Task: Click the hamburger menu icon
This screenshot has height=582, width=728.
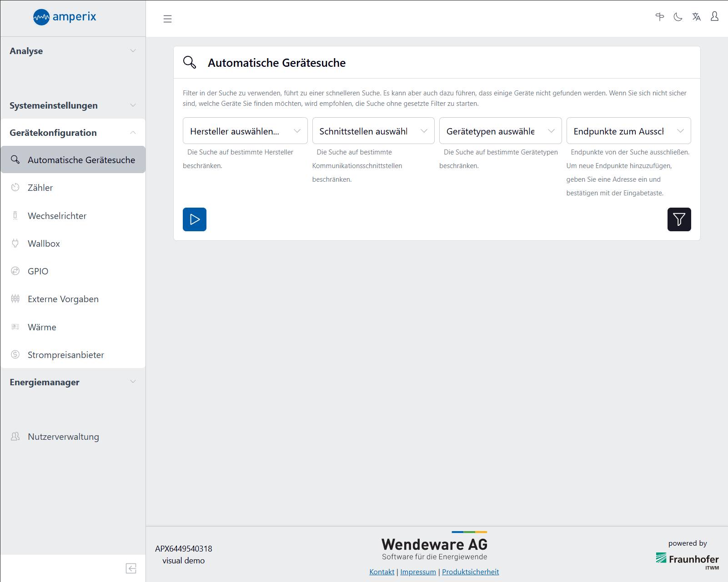Action: (x=167, y=19)
